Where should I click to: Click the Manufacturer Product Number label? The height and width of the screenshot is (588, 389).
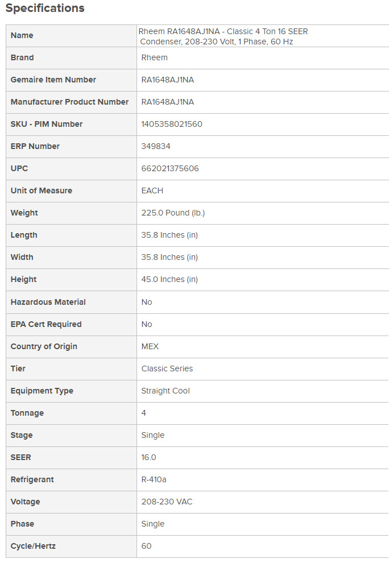click(x=69, y=102)
